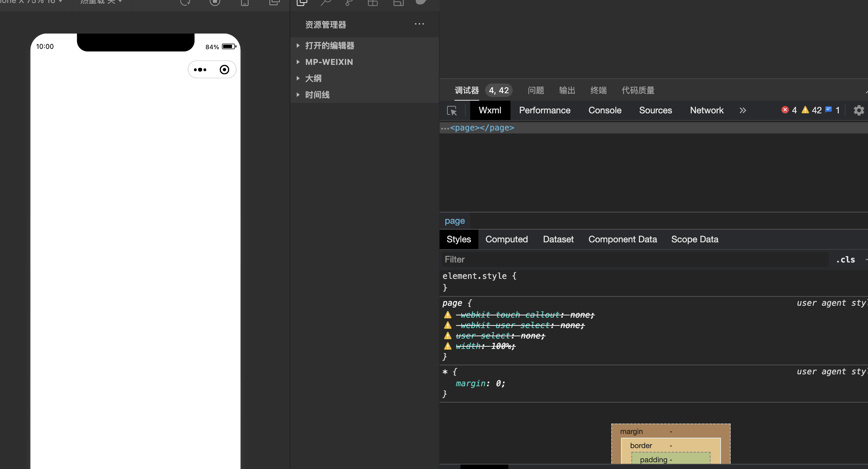Screen dimensions: 868x469
Task: Click the page breadcrumb element
Action: [455, 221]
